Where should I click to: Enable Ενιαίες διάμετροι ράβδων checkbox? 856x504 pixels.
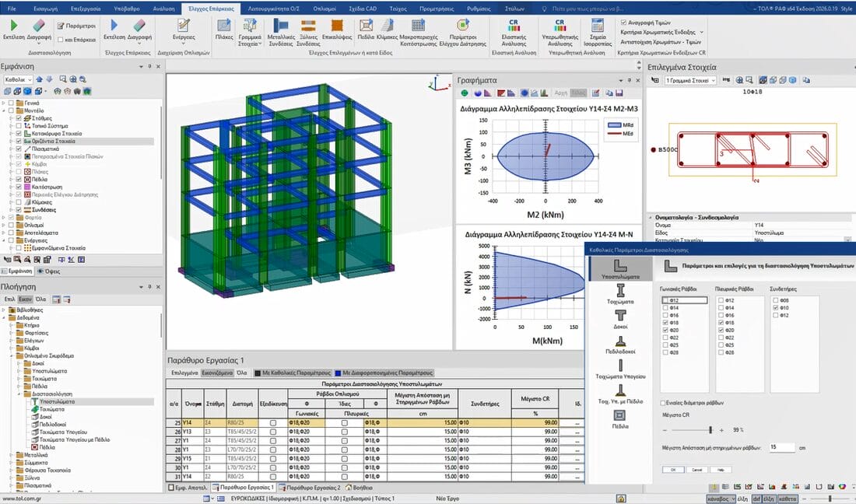click(x=662, y=403)
